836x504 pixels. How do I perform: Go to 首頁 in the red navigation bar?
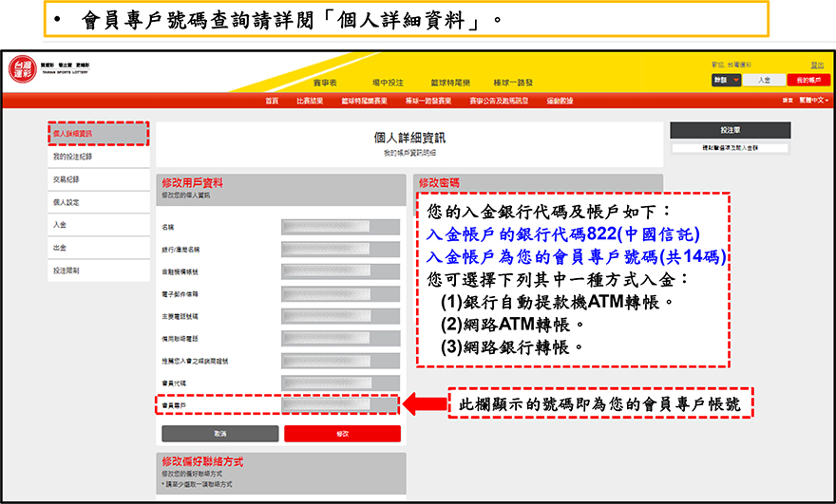tap(272, 101)
